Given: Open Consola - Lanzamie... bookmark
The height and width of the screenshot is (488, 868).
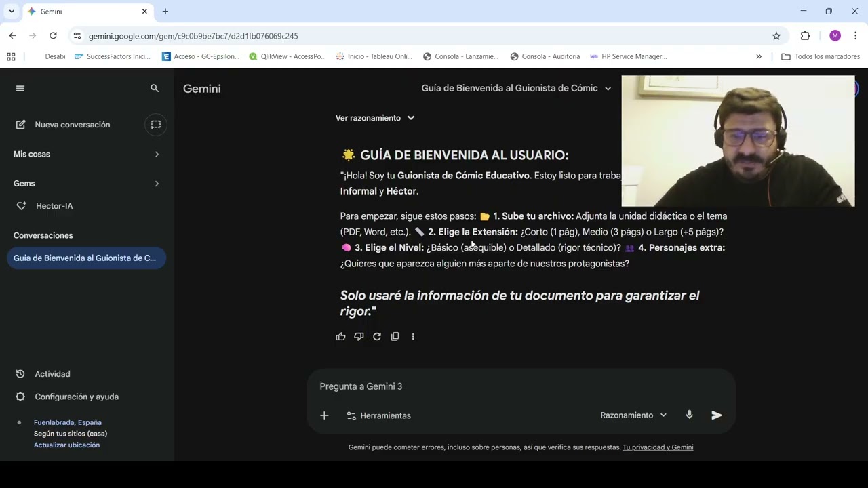Looking at the screenshot, I should (461, 57).
